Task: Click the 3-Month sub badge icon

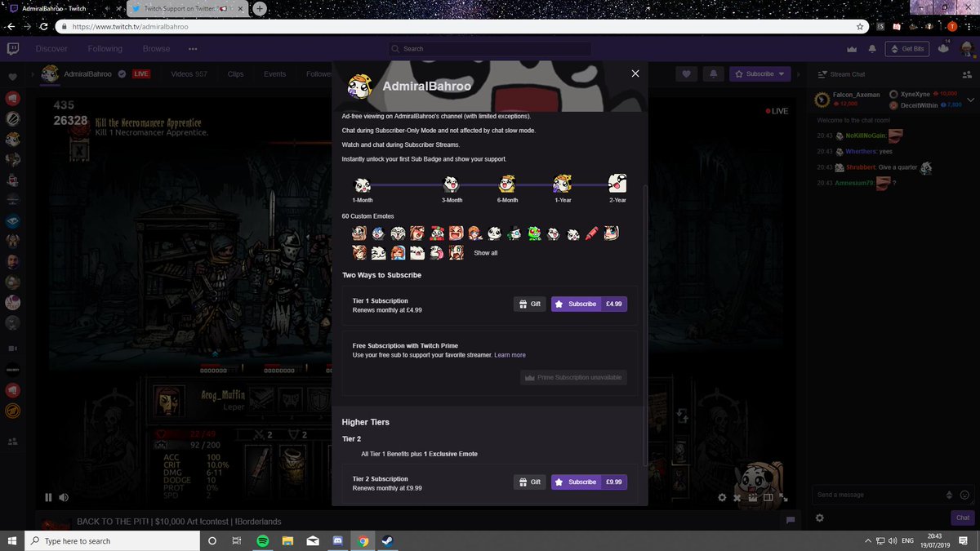Action: point(451,184)
